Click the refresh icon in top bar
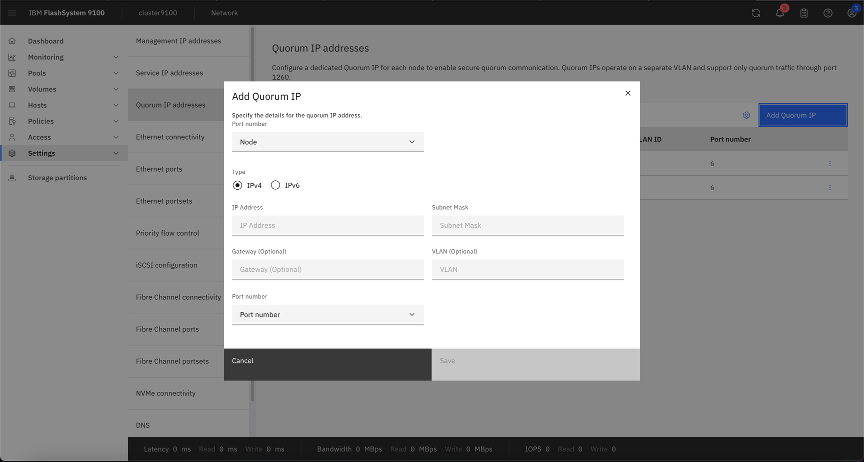 point(756,13)
